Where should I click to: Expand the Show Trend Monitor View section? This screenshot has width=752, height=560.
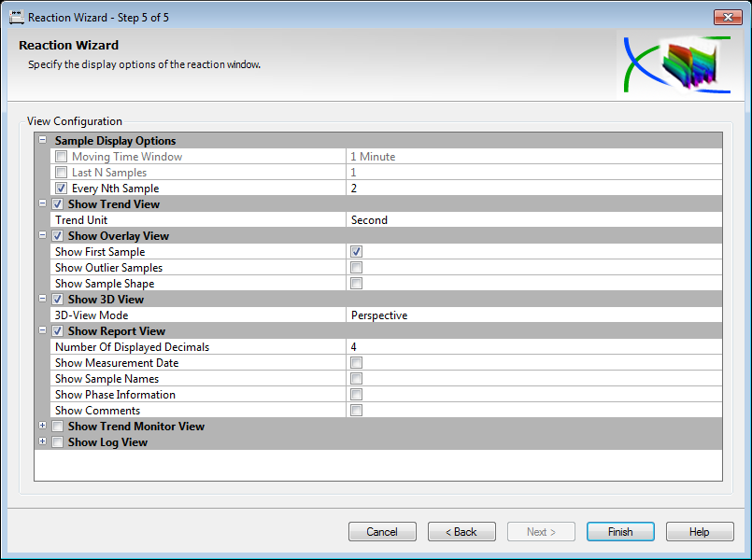click(x=42, y=427)
